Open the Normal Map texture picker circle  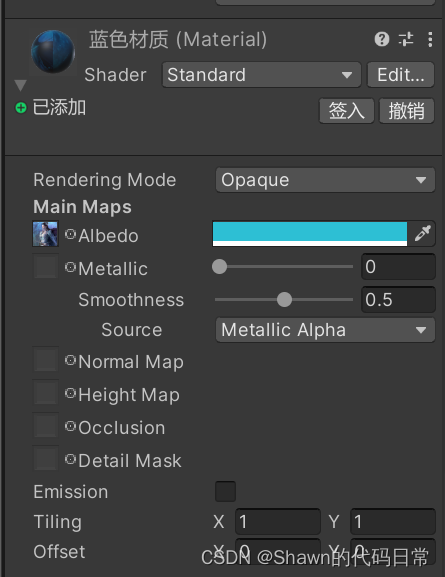tap(70, 360)
